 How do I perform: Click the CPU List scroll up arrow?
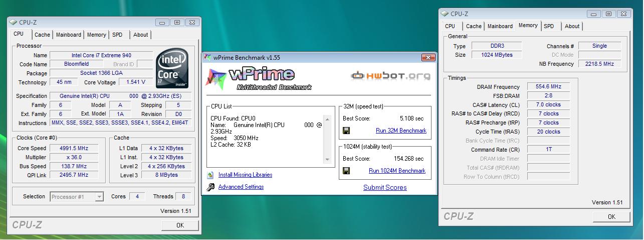pos(328,119)
